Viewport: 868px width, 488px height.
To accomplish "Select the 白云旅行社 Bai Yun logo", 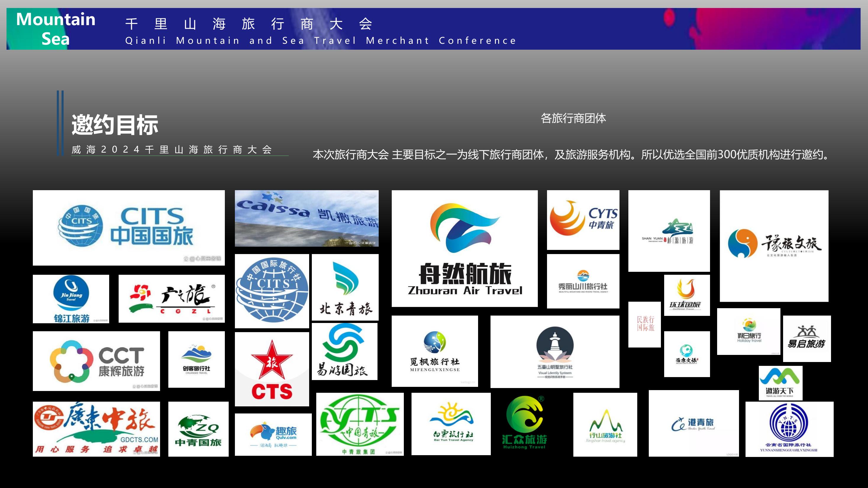I will coord(451,424).
